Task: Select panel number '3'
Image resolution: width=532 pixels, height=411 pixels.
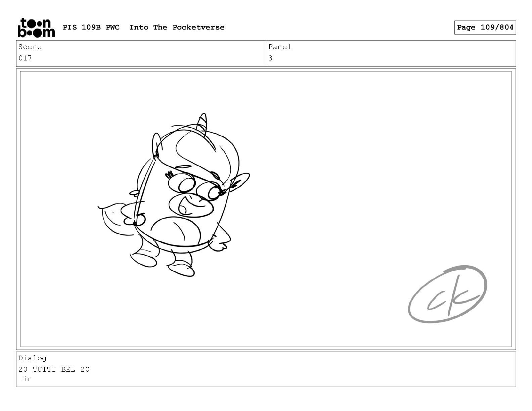Action: tap(270, 58)
